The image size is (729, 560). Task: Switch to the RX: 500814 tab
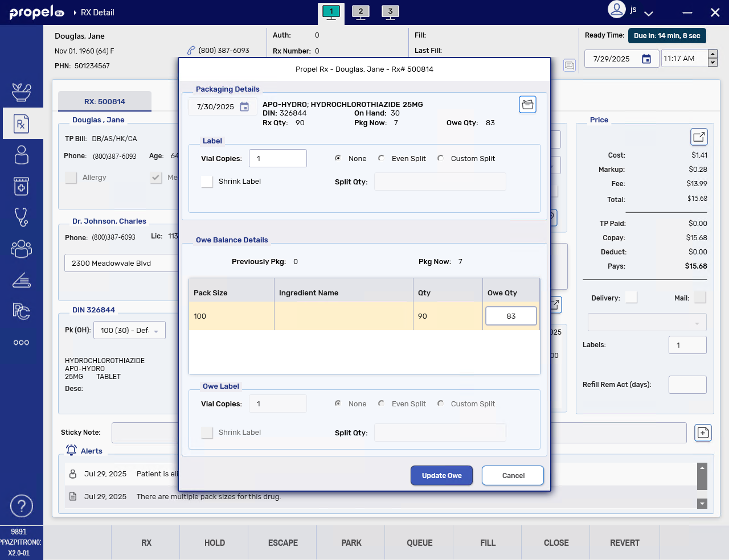tap(105, 101)
